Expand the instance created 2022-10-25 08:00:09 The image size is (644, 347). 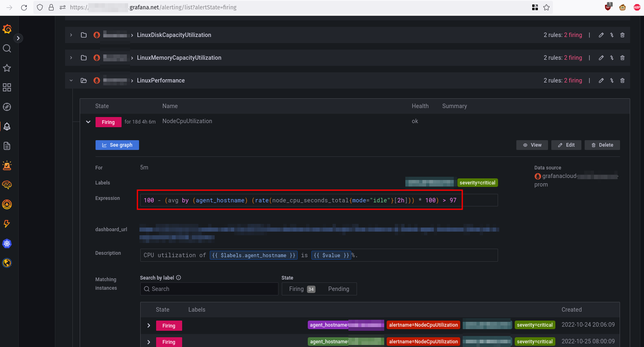(149, 342)
